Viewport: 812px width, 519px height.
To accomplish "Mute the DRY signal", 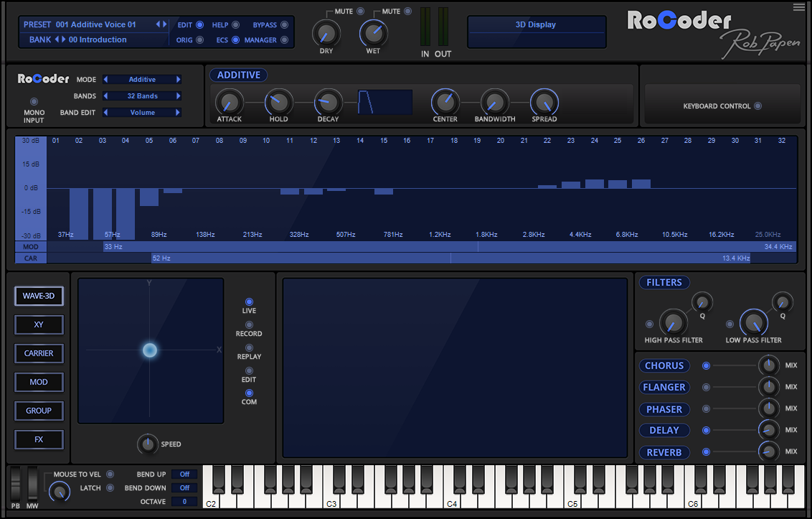I will pyautogui.click(x=360, y=11).
